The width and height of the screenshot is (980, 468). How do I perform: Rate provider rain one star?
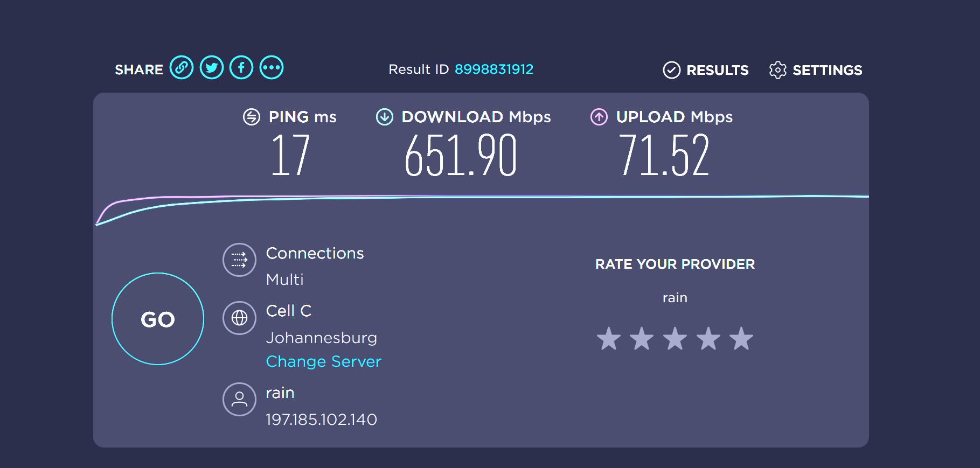pyautogui.click(x=609, y=339)
